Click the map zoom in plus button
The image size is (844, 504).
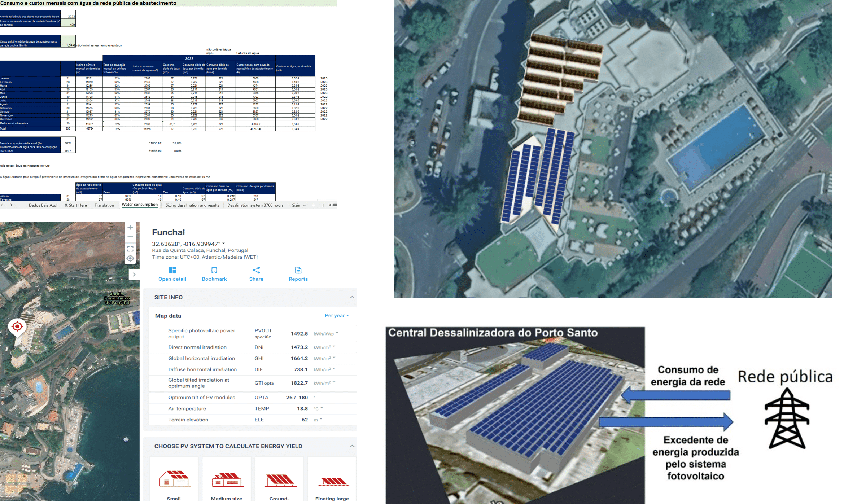click(130, 227)
